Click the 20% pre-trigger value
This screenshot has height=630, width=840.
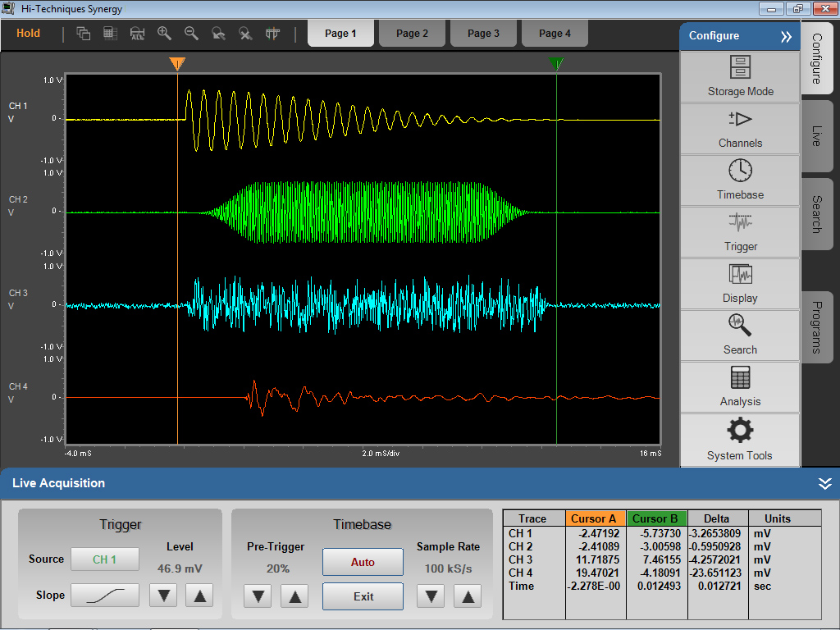[x=278, y=568]
